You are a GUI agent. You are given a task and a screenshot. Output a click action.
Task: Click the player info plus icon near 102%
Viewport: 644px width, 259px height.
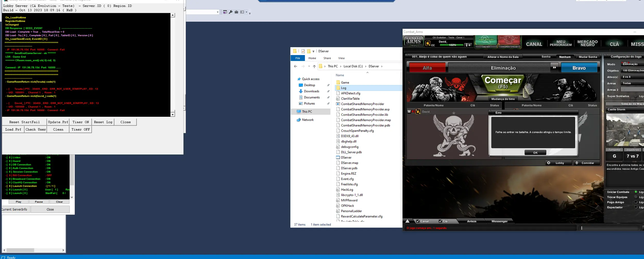pyautogui.click(x=468, y=45)
